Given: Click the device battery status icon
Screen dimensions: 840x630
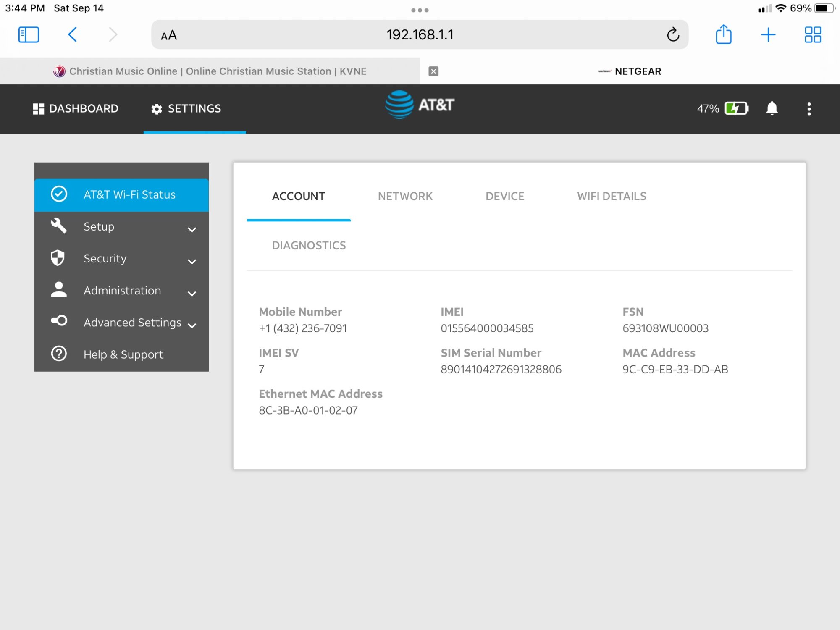Looking at the screenshot, I should pyautogui.click(x=736, y=108).
